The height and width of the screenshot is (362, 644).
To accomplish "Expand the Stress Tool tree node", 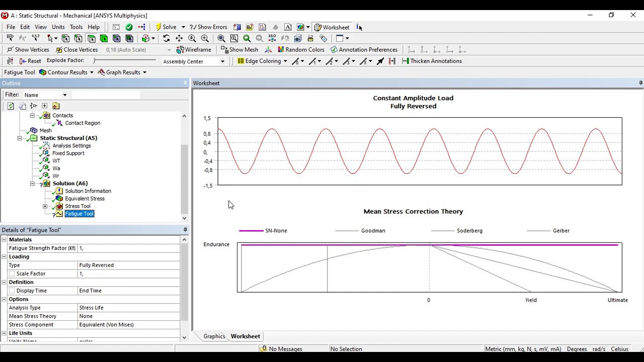I will [x=45, y=206].
